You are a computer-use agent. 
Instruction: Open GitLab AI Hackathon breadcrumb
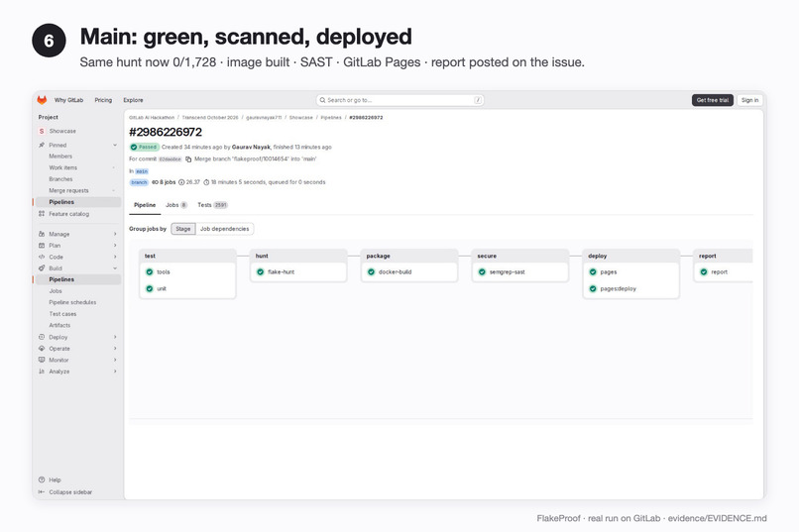click(x=152, y=118)
